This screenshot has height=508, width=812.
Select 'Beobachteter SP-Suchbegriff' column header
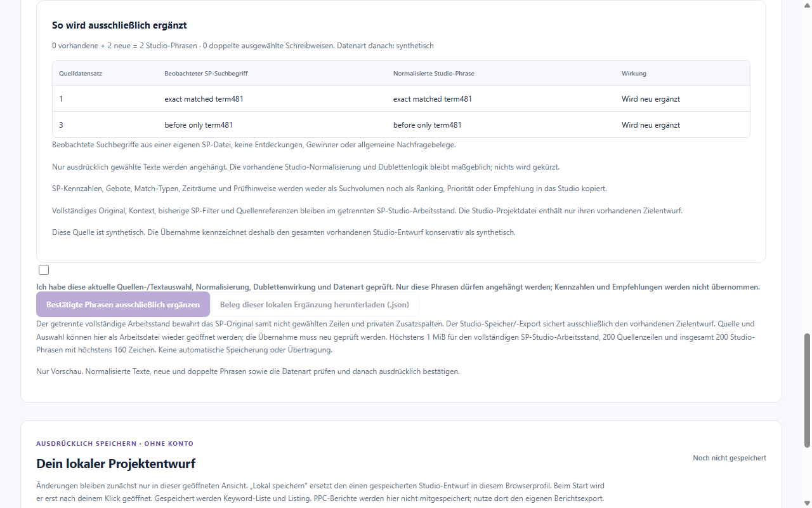(206, 74)
